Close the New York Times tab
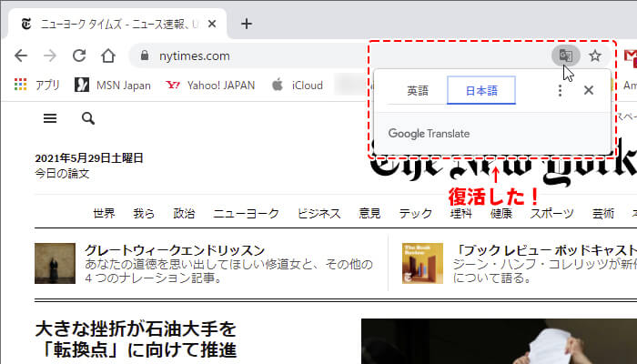 pos(212,24)
